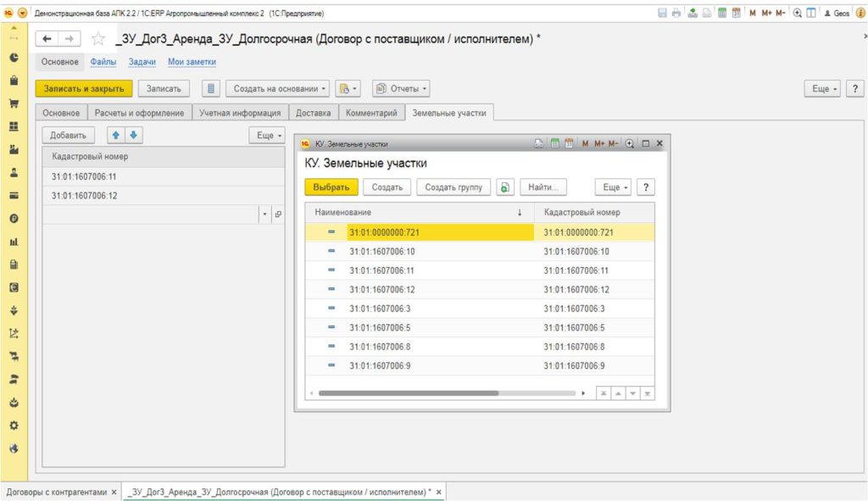Open the Задачи link
The image size is (868, 501).
tap(142, 61)
